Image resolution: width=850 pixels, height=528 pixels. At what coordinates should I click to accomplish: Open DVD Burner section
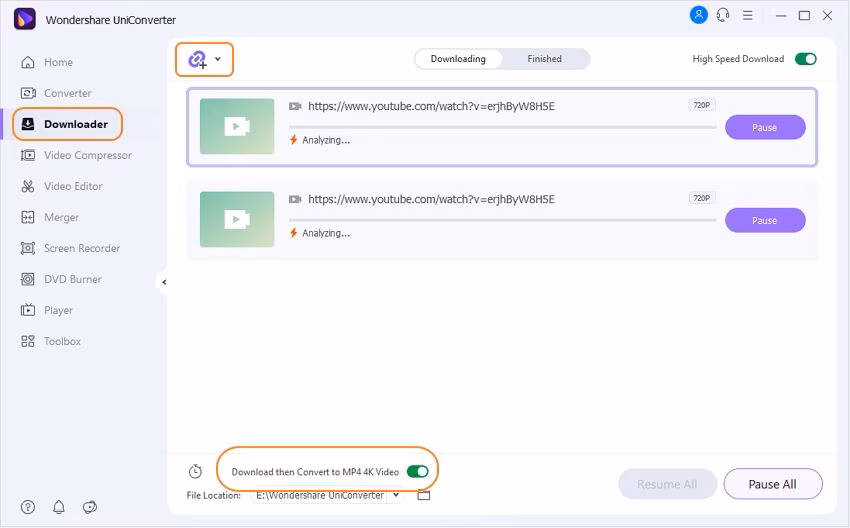point(61,279)
